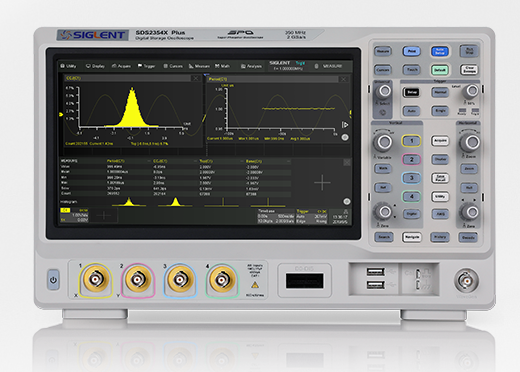The image size is (520, 372).
Task: Open the Analysis menu icon
Action: tap(251, 66)
